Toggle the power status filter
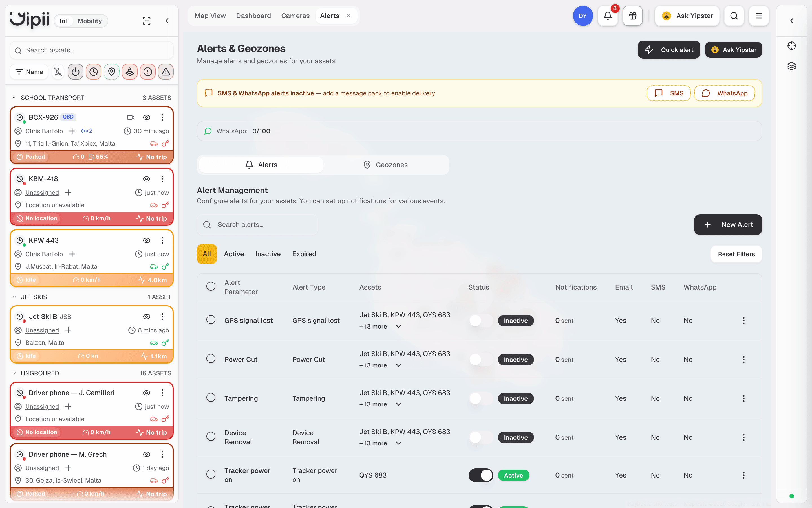The height and width of the screenshot is (508, 812). (76, 72)
